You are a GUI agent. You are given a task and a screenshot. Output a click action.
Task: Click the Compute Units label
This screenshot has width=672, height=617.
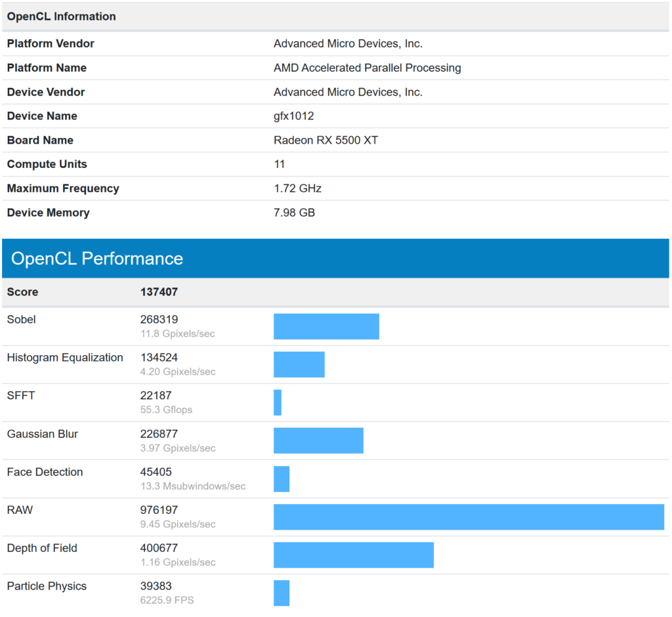point(47,164)
